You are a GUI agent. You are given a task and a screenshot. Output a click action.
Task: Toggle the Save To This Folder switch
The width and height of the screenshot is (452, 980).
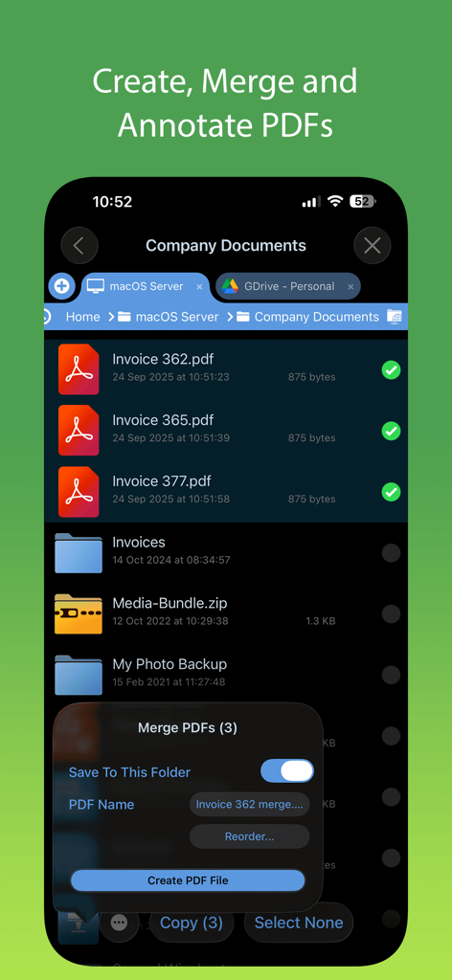287,771
